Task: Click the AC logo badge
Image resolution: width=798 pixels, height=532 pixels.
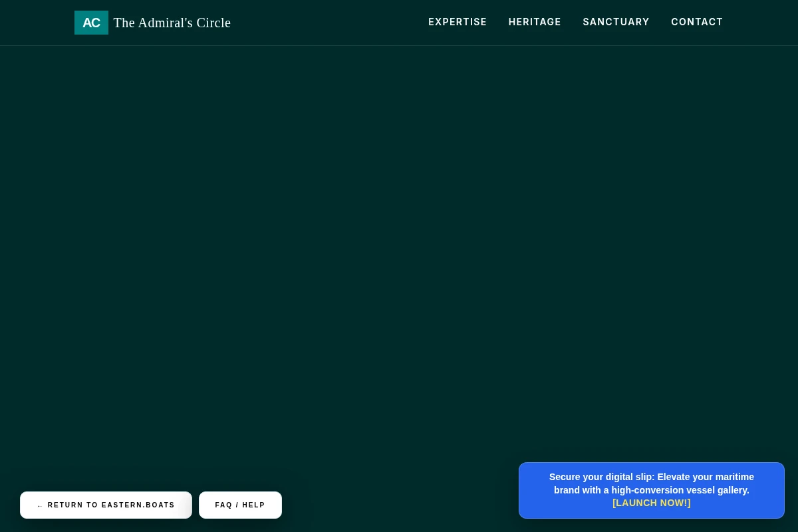Action: click(x=91, y=23)
